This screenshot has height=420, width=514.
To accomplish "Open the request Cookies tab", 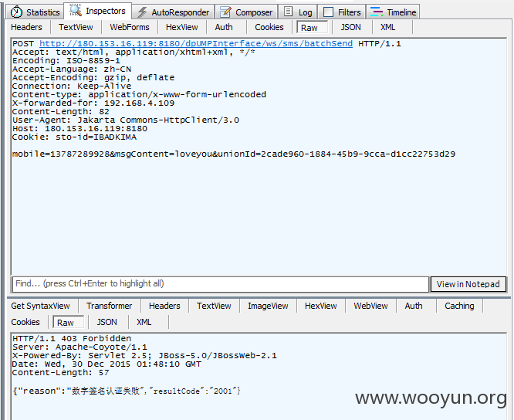I will coord(269,27).
